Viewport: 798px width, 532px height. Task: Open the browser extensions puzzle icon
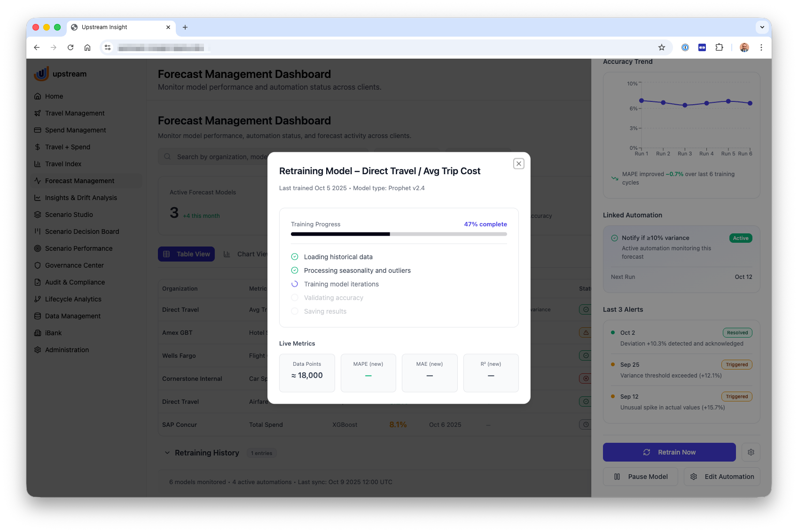click(x=719, y=47)
